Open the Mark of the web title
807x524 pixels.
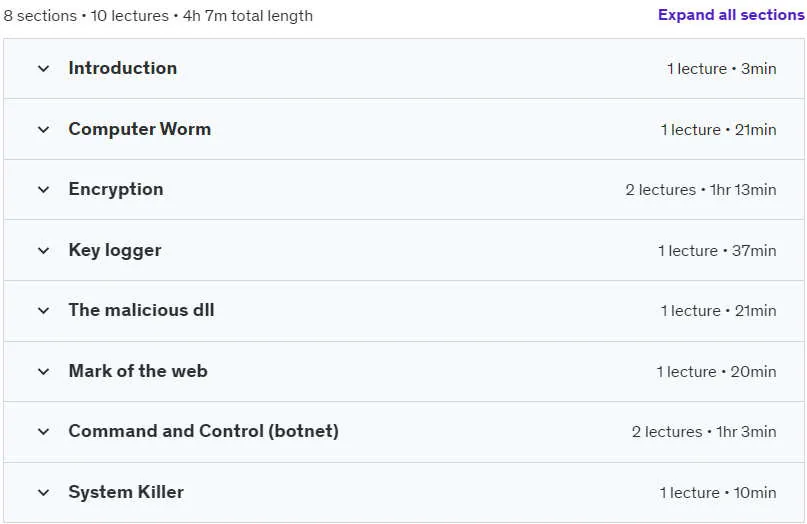[138, 371]
